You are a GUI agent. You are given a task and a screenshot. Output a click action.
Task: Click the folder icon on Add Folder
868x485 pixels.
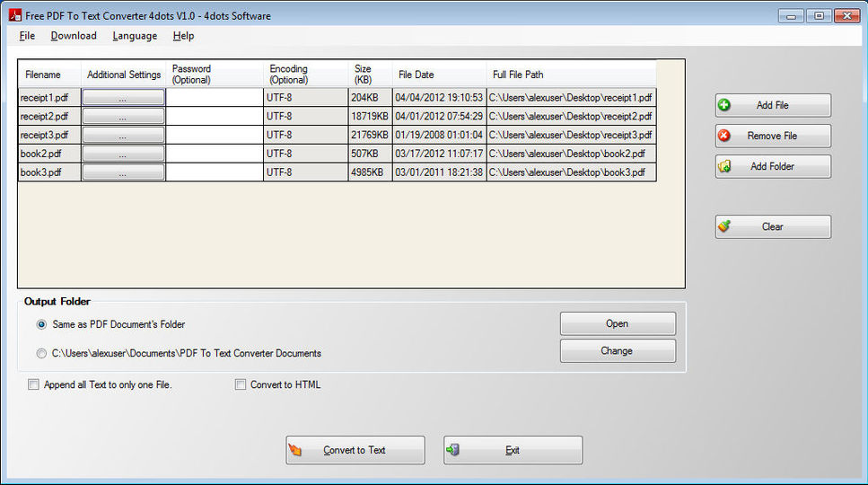pyautogui.click(x=724, y=166)
